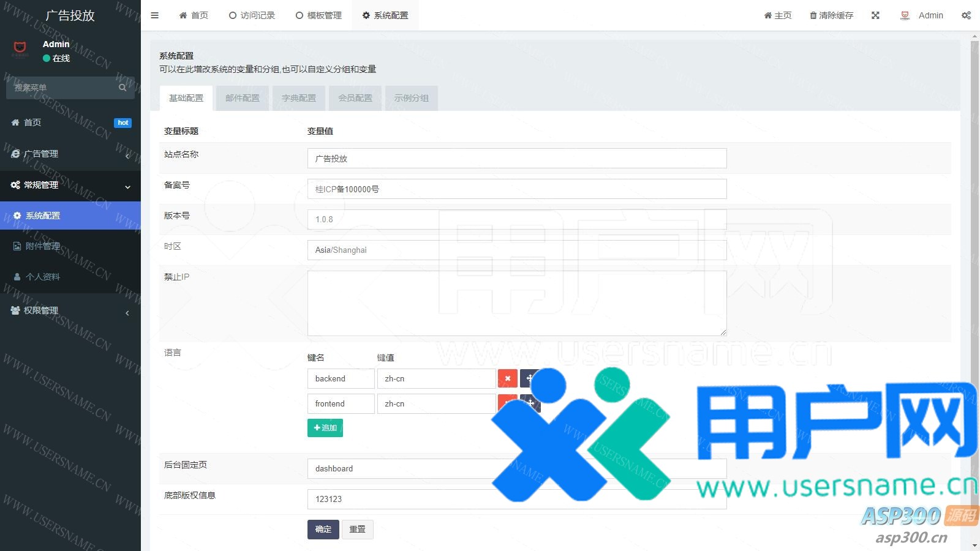Edit the 备案号 input field
The height and width of the screenshot is (551, 980).
point(517,189)
